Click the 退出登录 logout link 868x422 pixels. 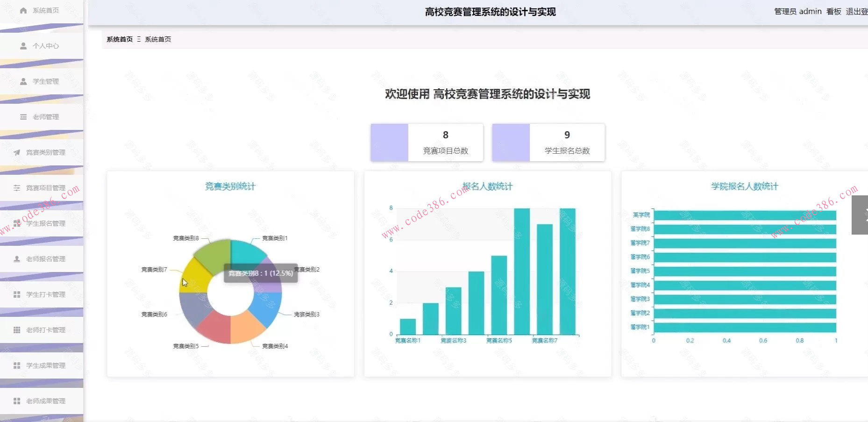[857, 12]
